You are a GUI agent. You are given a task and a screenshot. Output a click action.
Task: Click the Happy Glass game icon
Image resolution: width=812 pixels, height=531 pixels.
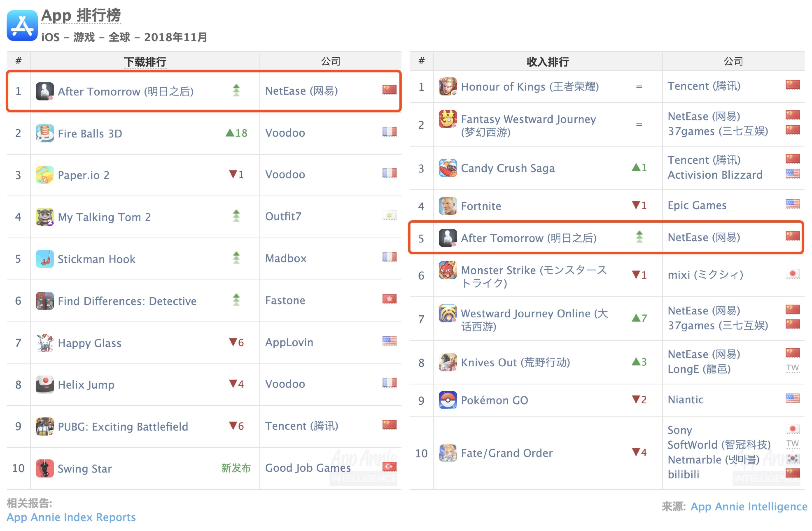[x=45, y=343]
